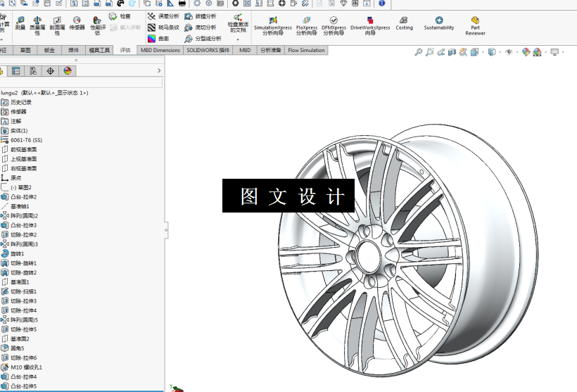The image size is (577, 392).
Task: Click the Sensor (传感器) tool
Action: coord(77,23)
